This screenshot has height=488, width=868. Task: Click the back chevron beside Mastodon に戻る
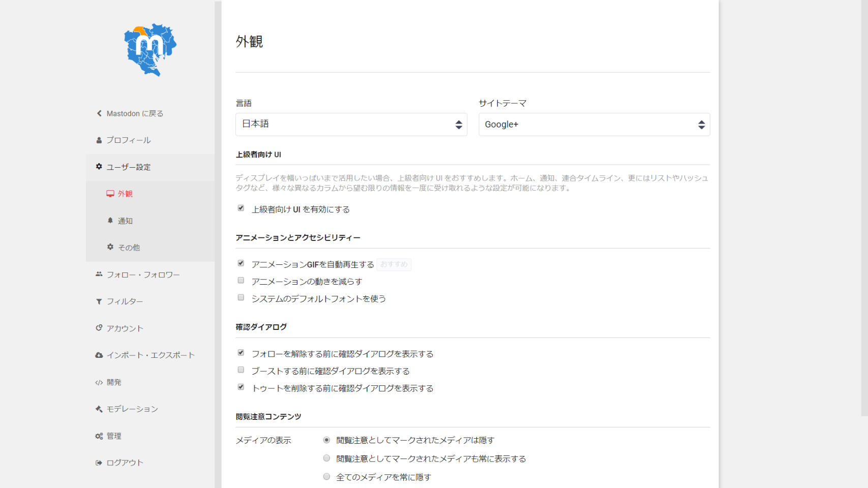[99, 113]
